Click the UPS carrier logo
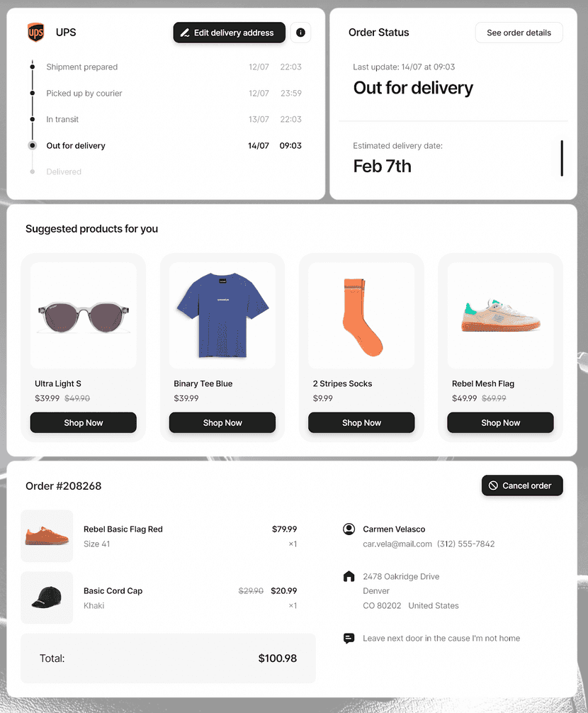The image size is (588, 713). [35, 33]
